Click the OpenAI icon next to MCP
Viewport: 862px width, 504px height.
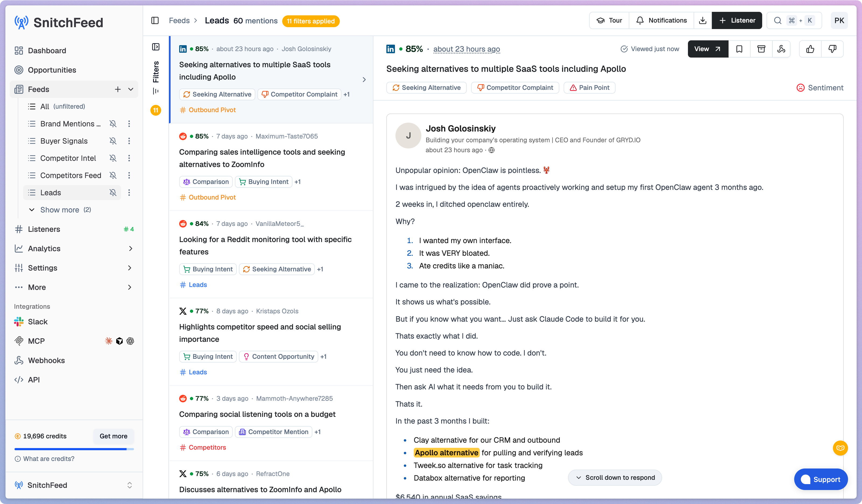130,341
